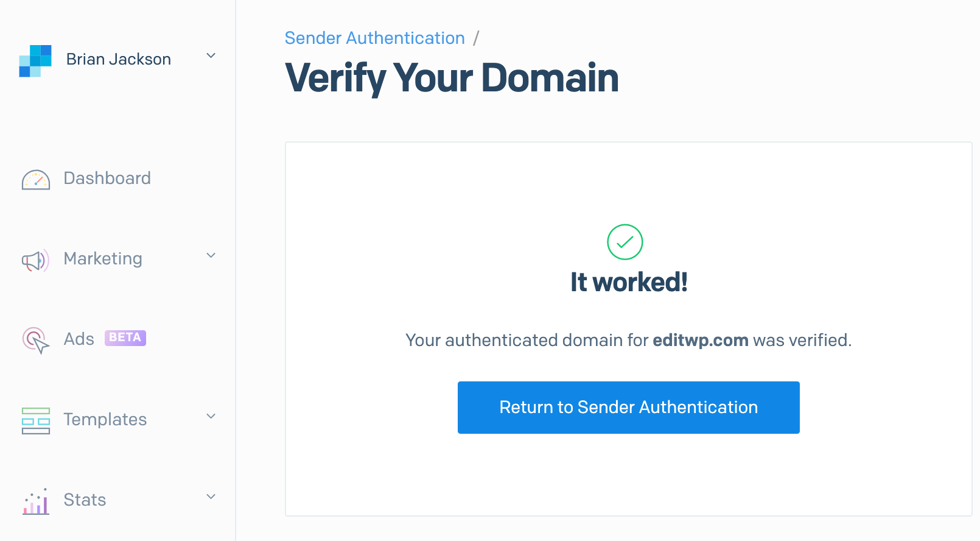Click the editwp.com domain text
This screenshot has height=541, width=980.
[700, 341]
